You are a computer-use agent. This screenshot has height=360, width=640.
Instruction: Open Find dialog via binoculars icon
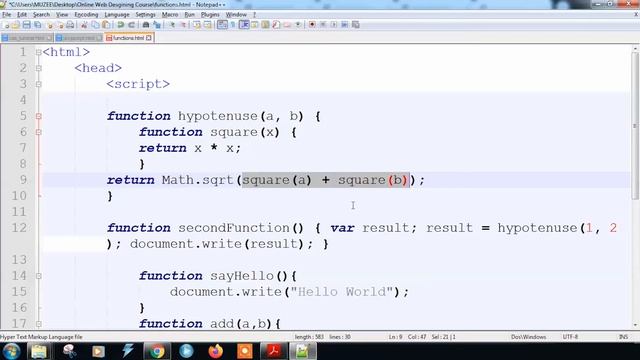point(146,25)
